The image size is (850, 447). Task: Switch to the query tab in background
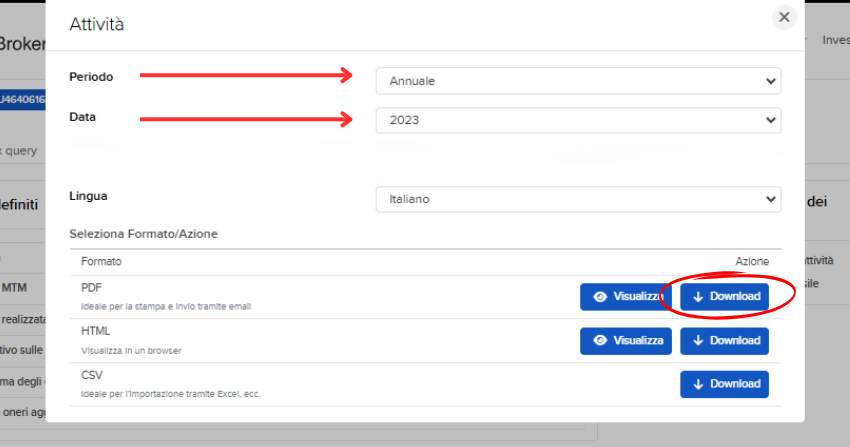click(20, 151)
